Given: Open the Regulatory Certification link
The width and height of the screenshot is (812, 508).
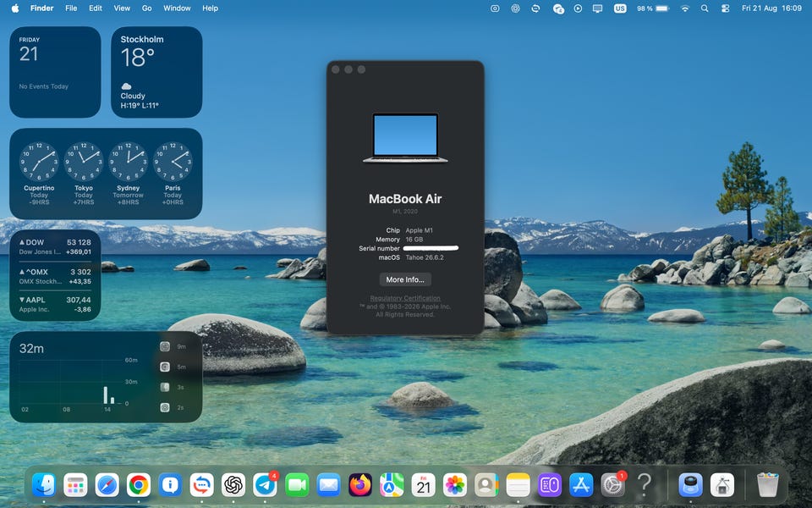Looking at the screenshot, I should click(405, 298).
